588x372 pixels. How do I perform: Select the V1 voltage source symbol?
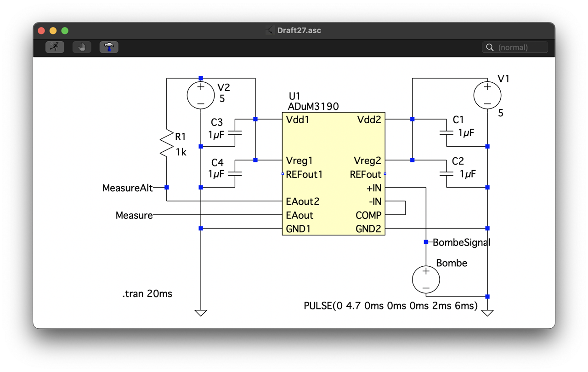(487, 95)
